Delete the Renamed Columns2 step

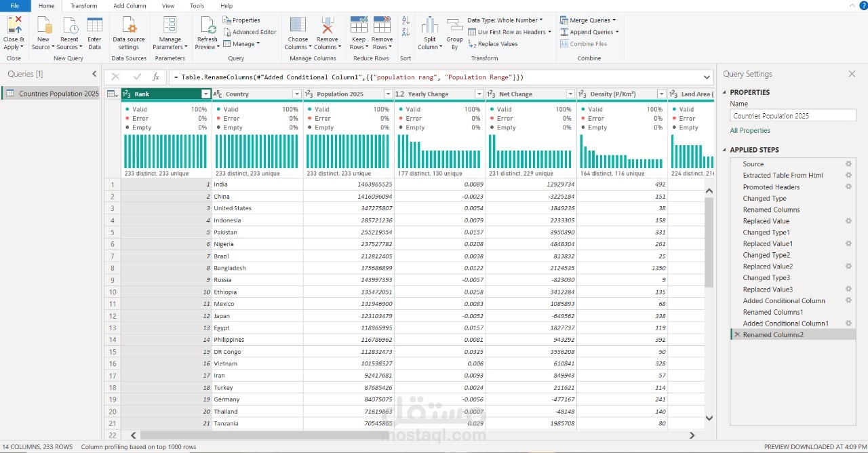click(x=737, y=335)
